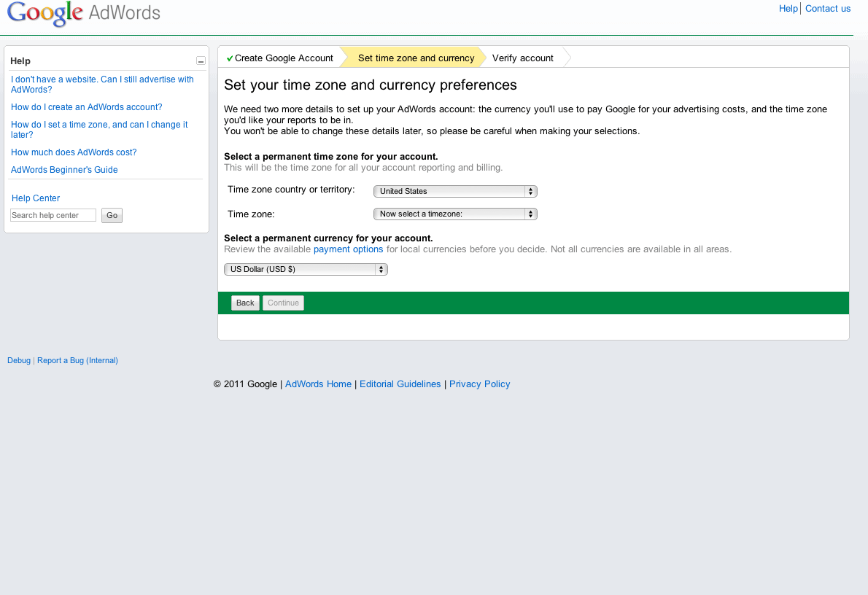Screen dimensions: 868x595
Task: Open the 'Now select a timezone' dropdown
Action: (455, 214)
